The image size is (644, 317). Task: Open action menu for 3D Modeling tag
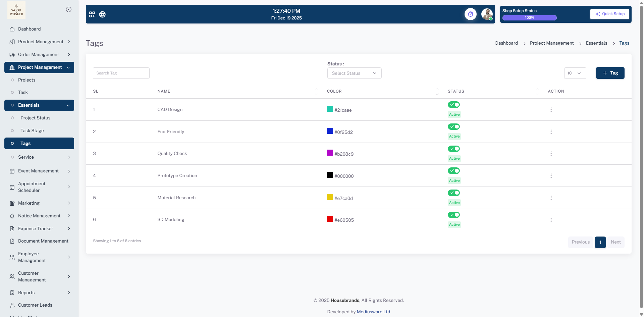point(551,220)
